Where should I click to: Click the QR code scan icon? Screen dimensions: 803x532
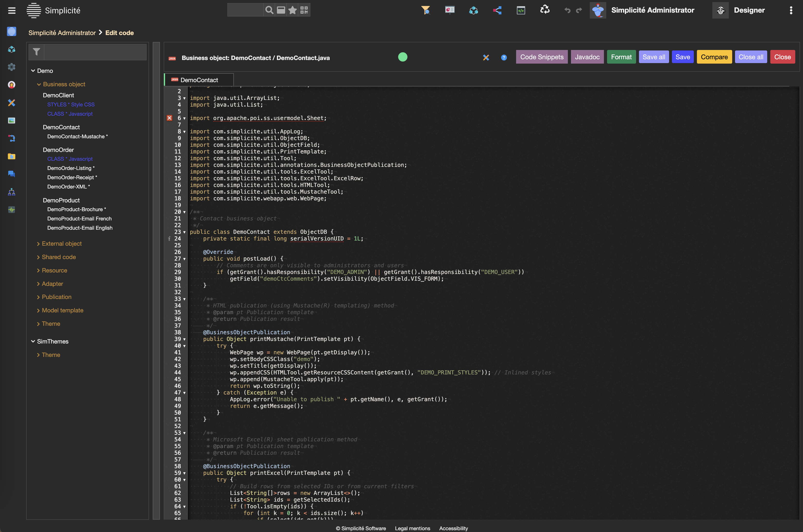304,10
